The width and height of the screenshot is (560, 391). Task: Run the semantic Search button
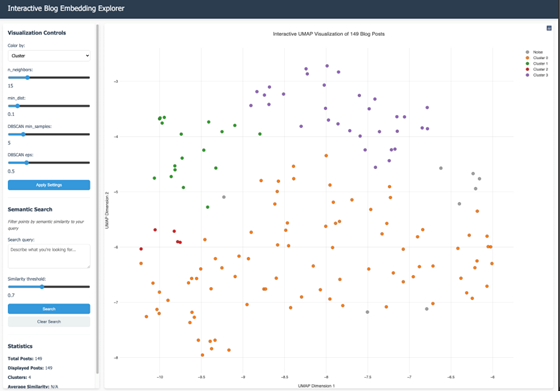pos(49,309)
